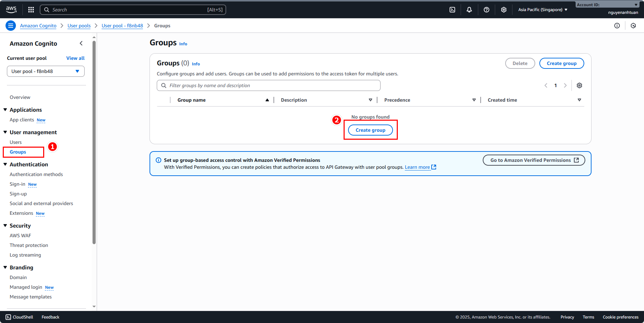644x323 pixels.
Task: Open the AWS services grid menu
Action: coord(31,10)
